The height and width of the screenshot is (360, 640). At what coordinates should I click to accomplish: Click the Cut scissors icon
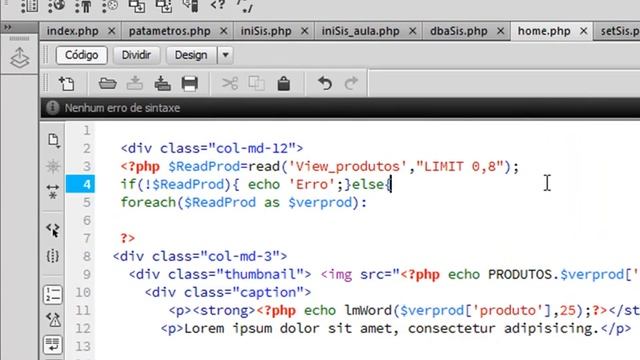click(x=230, y=84)
